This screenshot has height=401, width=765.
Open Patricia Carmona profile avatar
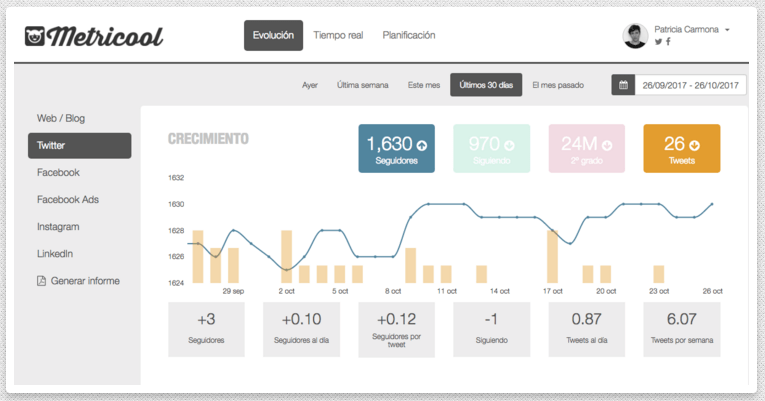pos(635,36)
